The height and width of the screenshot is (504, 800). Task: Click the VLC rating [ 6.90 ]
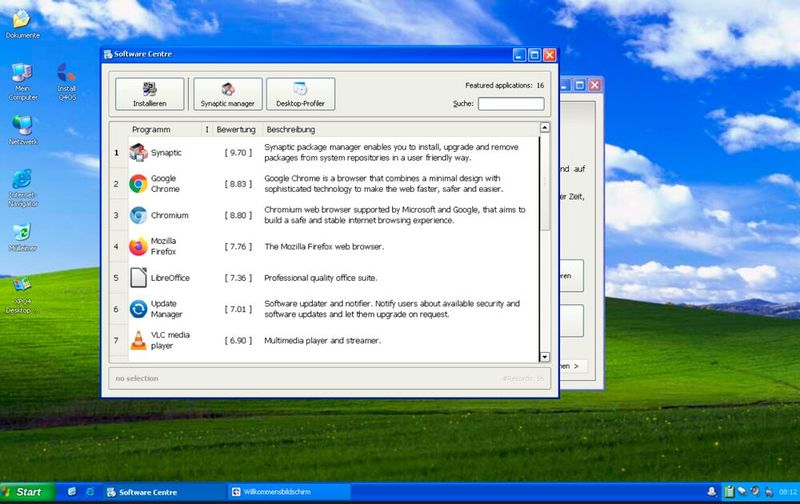click(238, 340)
